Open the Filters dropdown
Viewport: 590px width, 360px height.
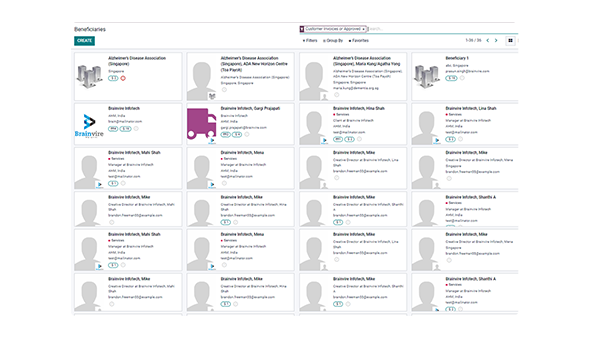[x=310, y=41]
